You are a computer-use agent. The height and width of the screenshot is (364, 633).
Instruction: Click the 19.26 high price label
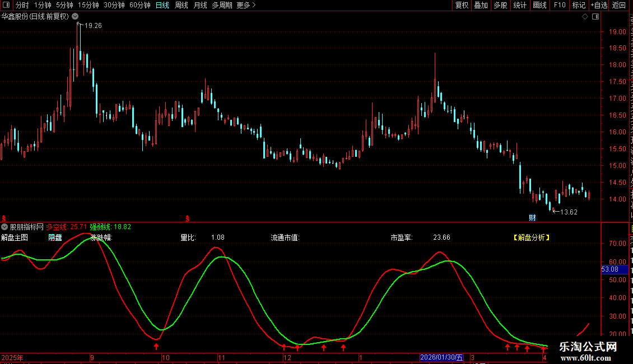93,26
